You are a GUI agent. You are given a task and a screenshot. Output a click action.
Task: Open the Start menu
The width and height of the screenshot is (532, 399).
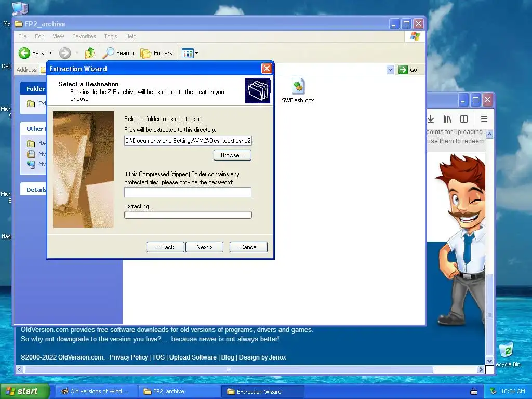click(x=24, y=391)
